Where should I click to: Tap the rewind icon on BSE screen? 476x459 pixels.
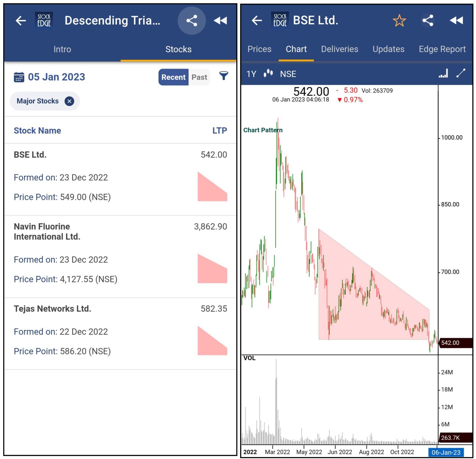[456, 20]
